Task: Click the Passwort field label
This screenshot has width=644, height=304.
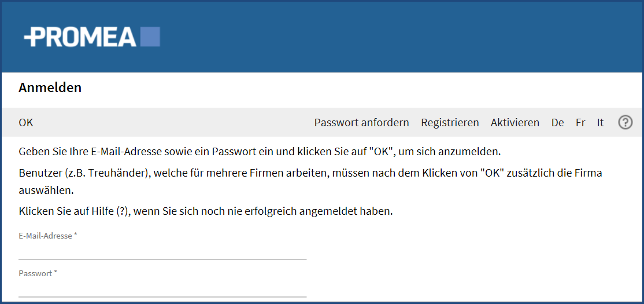Action: pyautogui.click(x=38, y=273)
